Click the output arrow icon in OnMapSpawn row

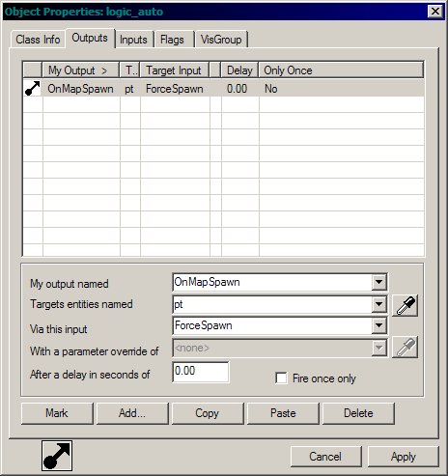pyautogui.click(x=33, y=88)
